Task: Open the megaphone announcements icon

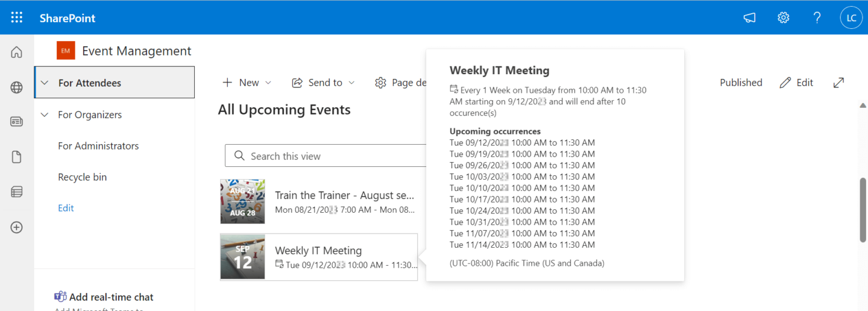Action: pos(749,17)
